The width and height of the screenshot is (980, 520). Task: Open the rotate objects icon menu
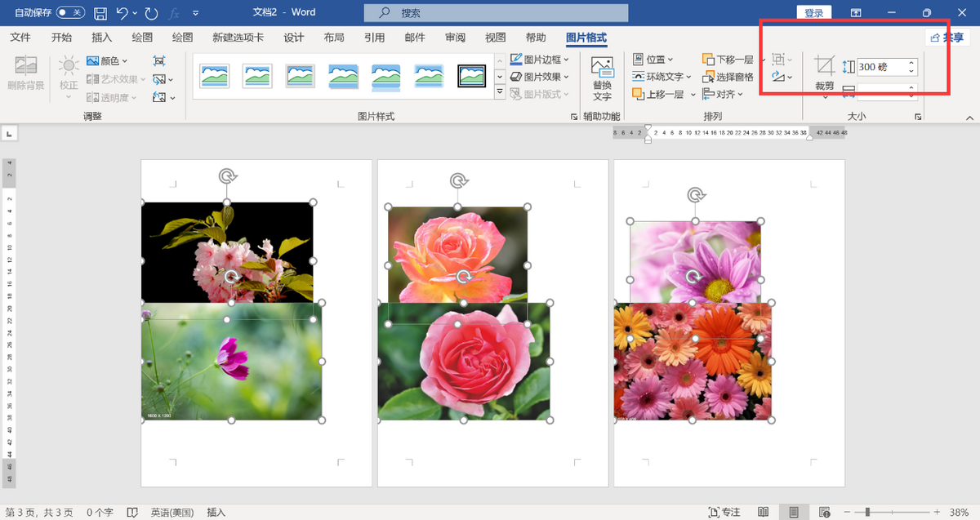point(780,77)
